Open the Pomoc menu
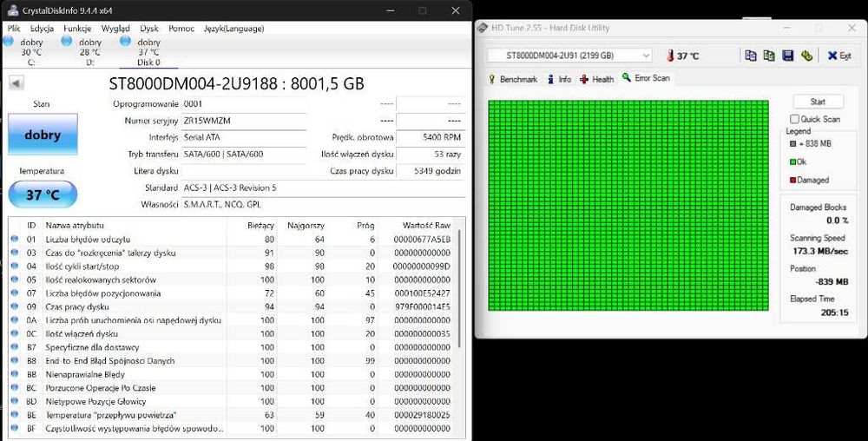Viewport: 868px width, 441px height. click(181, 29)
